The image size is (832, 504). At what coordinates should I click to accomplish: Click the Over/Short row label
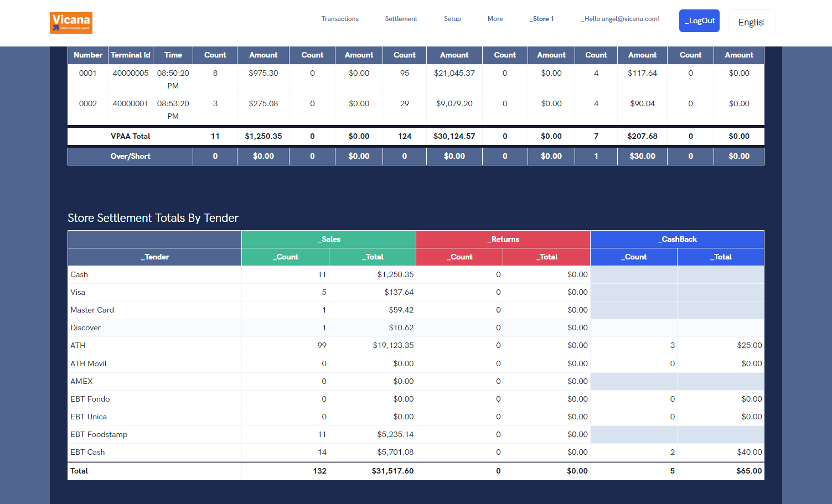click(131, 156)
